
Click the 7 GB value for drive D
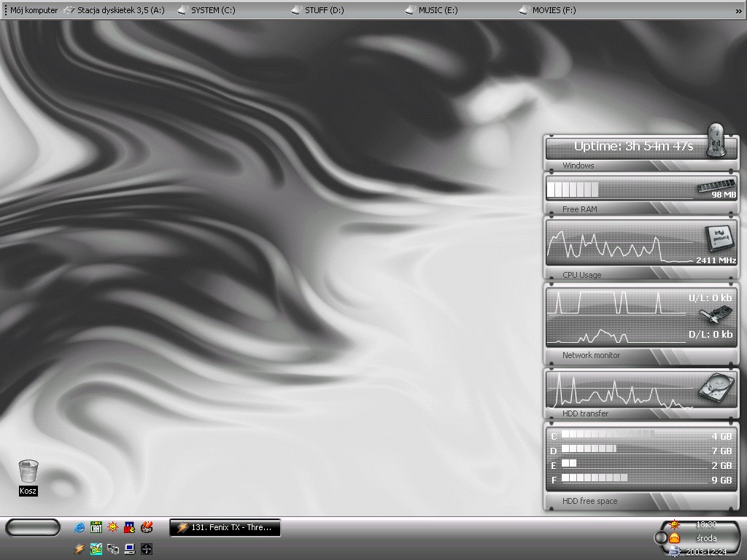click(721, 451)
